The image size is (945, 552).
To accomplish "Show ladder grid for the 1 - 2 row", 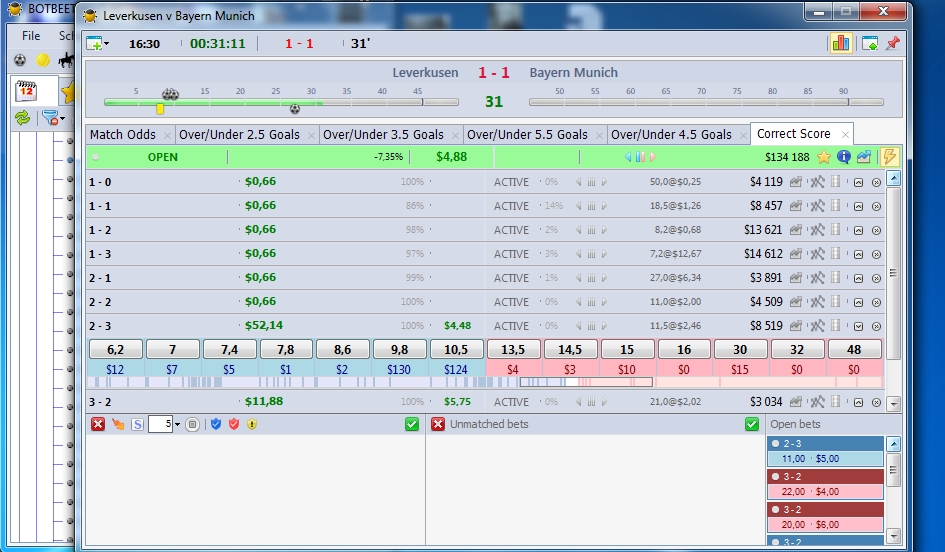I will click(835, 230).
